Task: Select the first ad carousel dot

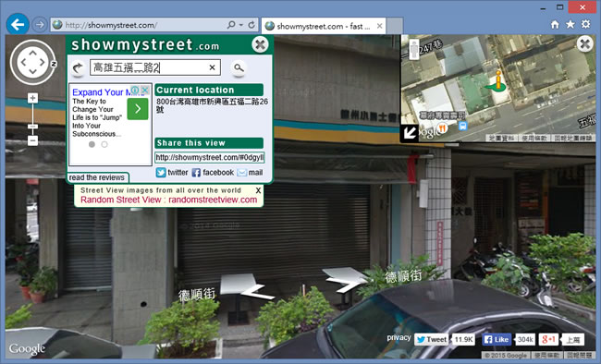Action: (x=92, y=144)
